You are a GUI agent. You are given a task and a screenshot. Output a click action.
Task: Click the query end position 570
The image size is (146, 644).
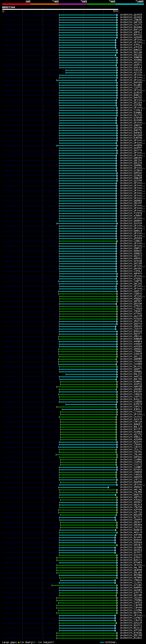pyautogui.click(x=115, y=11)
